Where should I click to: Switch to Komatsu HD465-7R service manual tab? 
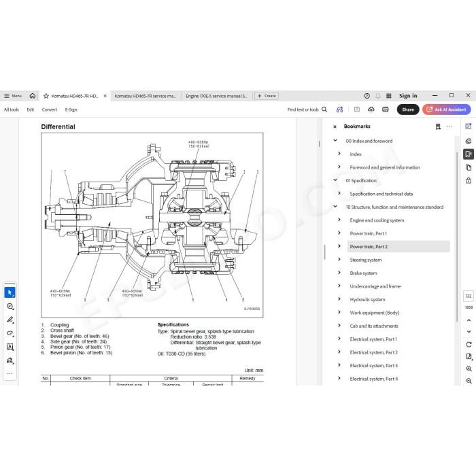coord(145,96)
